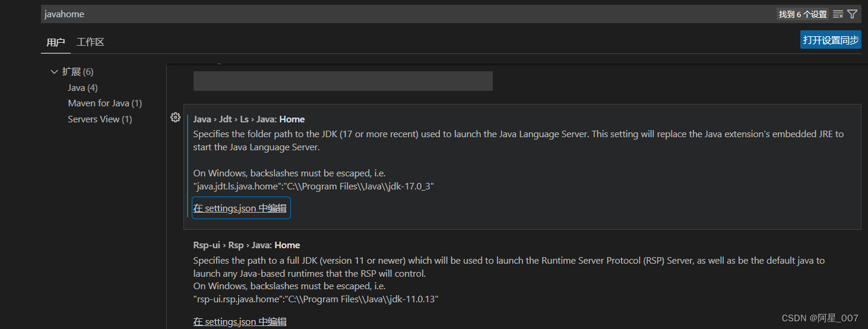Clear the settings search input icon

click(838, 14)
